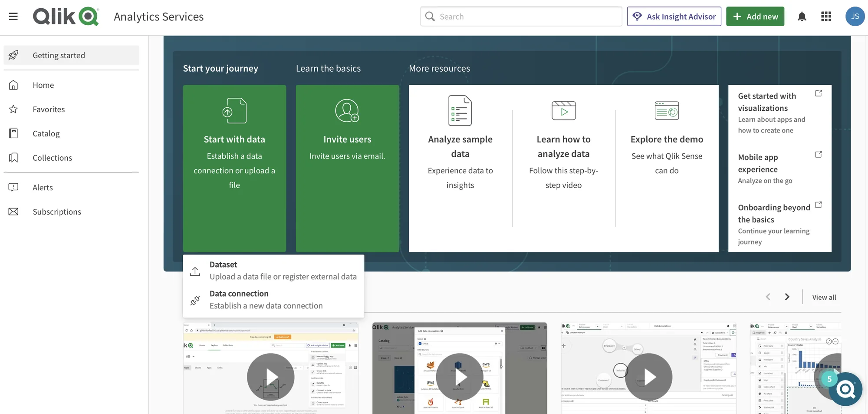Click the Collections bookmark icon
Viewport: 868px width, 414px height.
13,158
